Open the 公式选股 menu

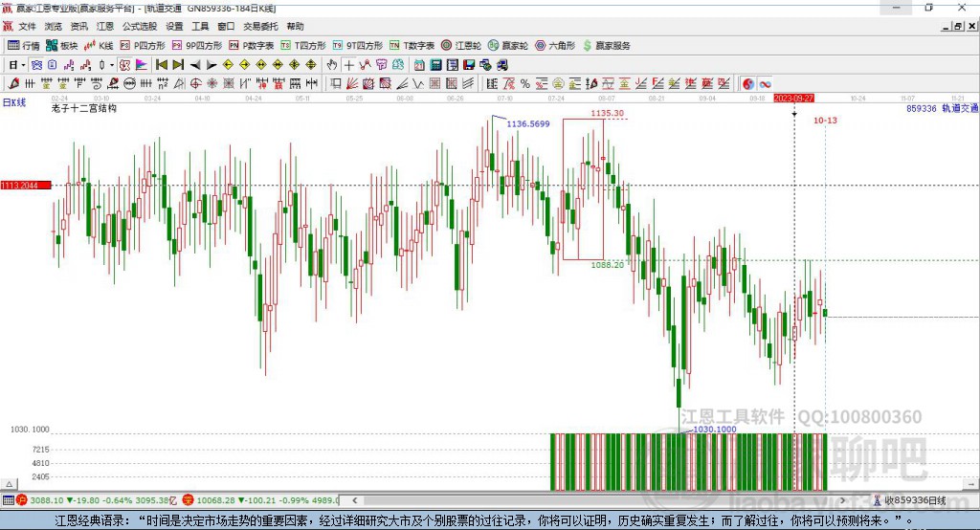tap(140, 27)
